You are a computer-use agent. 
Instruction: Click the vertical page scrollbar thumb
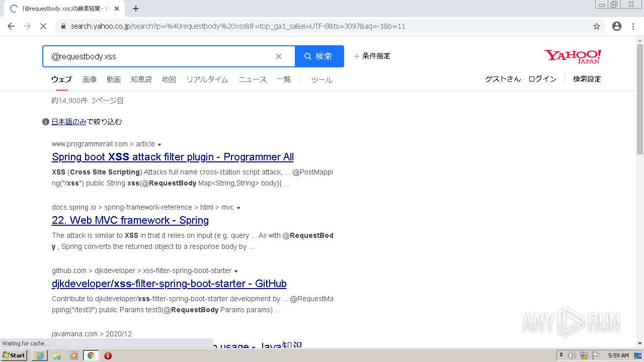coord(640,98)
